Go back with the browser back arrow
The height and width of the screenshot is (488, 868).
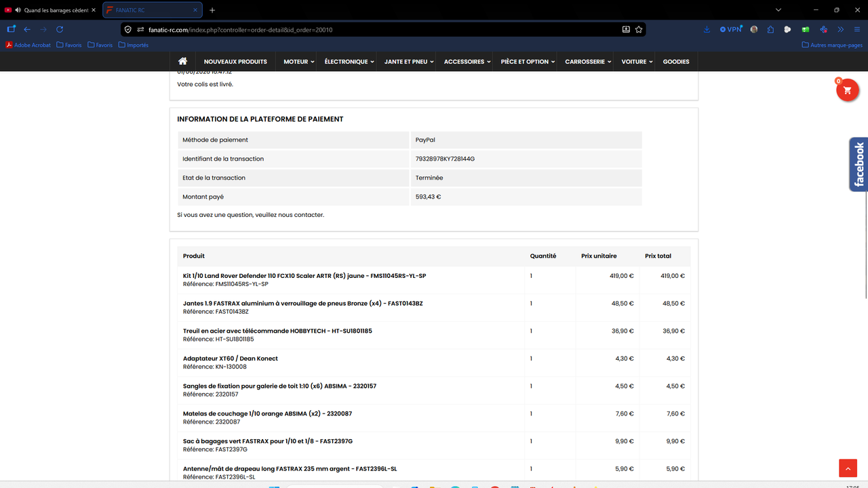coord(27,29)
